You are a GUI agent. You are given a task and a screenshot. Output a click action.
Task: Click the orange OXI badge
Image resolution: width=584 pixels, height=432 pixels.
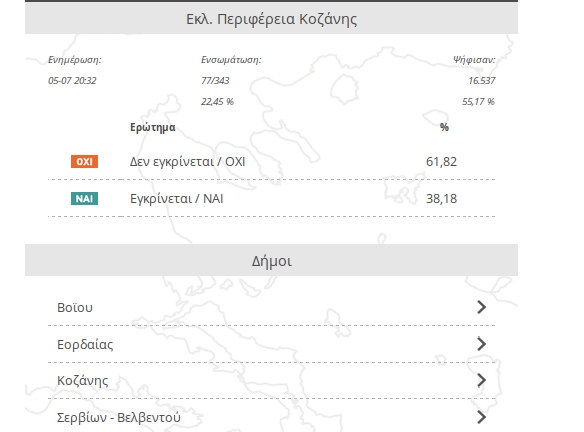pyautogui.click(x=85, y=162)
